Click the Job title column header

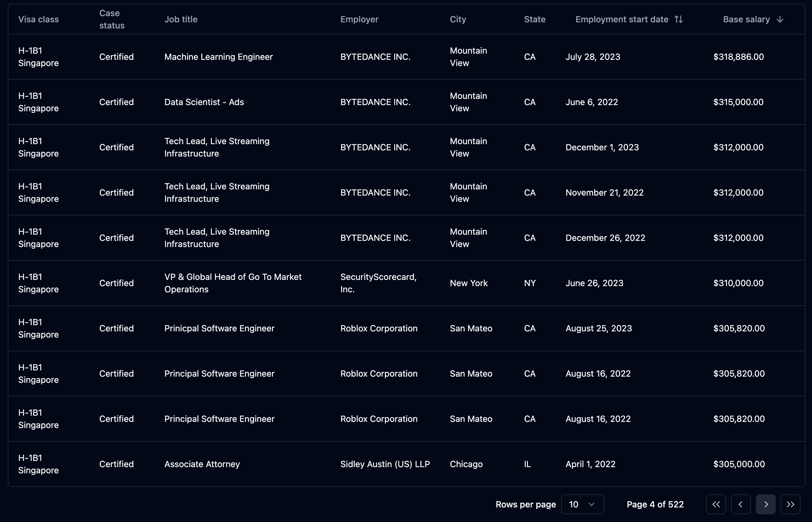pyautogui.click(x=181, y=19)
